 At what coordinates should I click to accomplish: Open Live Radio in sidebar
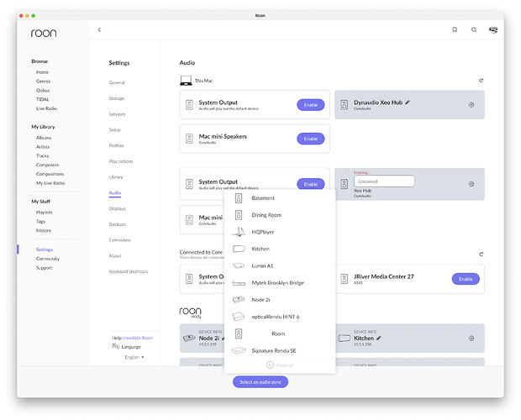(x=46, y=108)
